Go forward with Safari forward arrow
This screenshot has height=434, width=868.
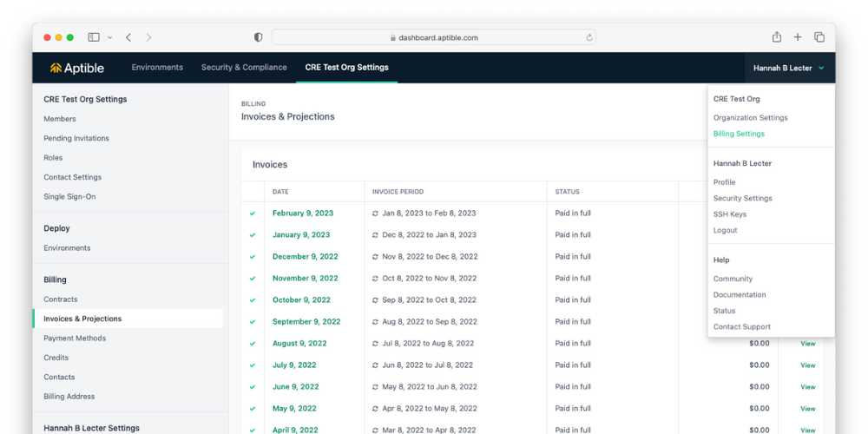tap(148, 37)
